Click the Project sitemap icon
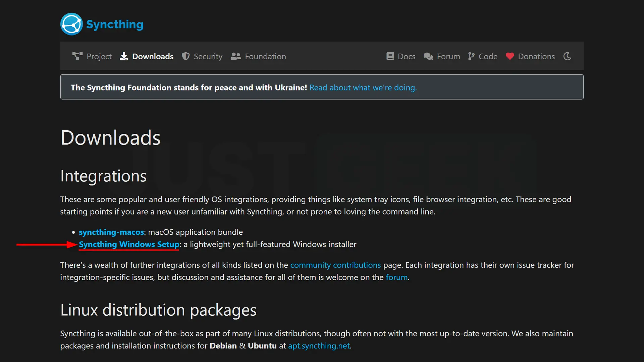The height and width of the screenshot is (362, 644). point(77,56)
